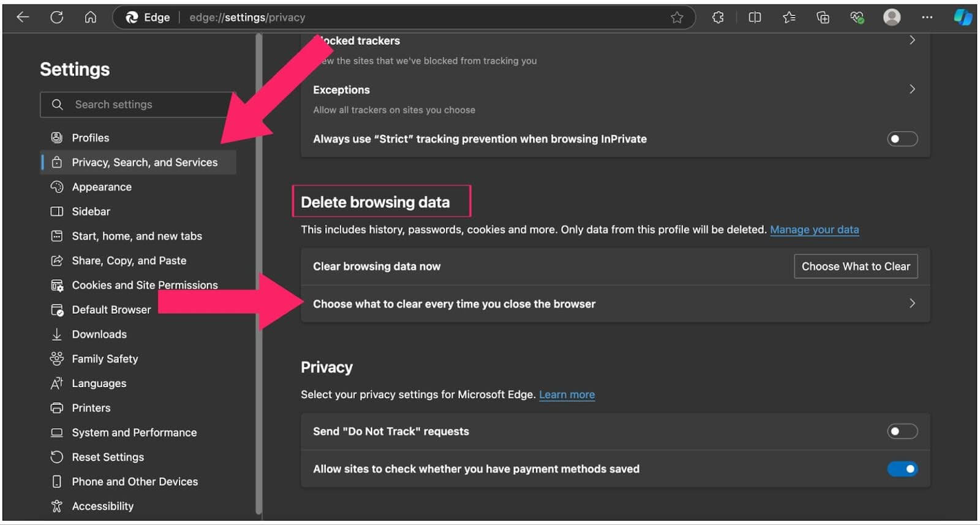Viewport: 980px width, 525px height.
Task: Click the Copilot icon in toolbar
Action: tap(962, 17)
